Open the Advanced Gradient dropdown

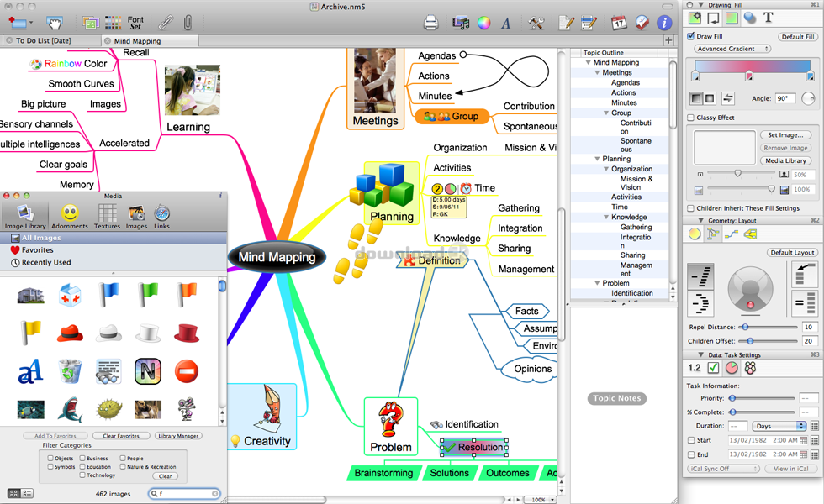732,49
